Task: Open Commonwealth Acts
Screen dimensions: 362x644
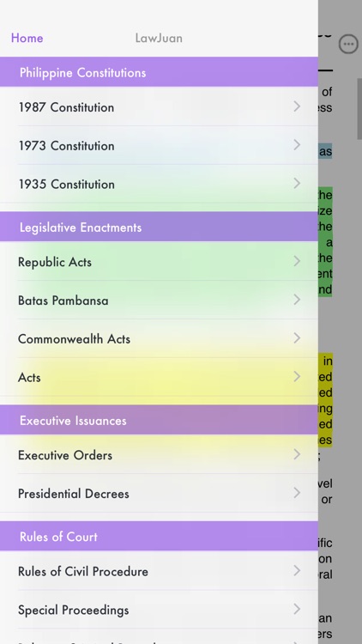Action: [x=159, y=338]
